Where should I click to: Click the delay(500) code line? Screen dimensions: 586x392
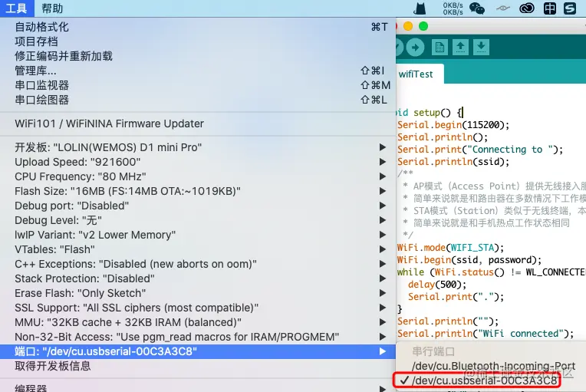(x=437, y=285)
